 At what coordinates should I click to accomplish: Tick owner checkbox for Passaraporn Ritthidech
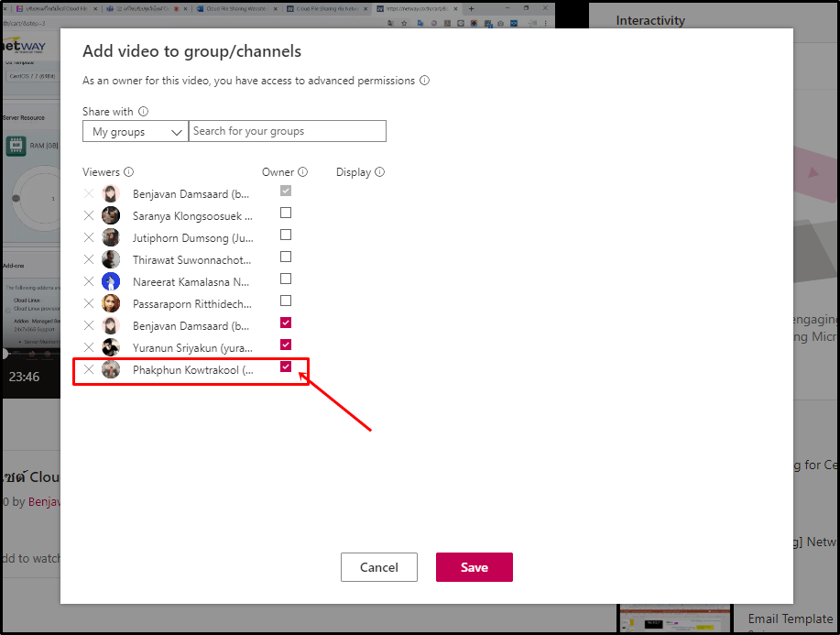286,301
